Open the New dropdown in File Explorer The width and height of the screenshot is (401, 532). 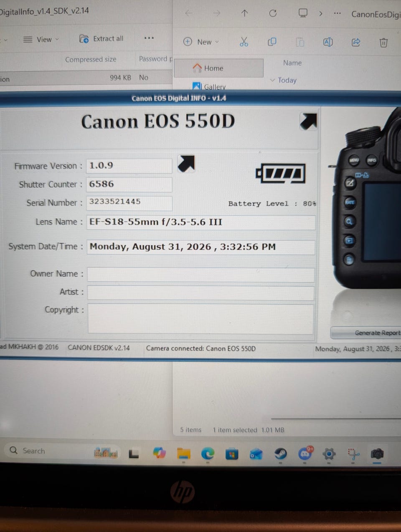pyautogui.click(x=201, y=42)
